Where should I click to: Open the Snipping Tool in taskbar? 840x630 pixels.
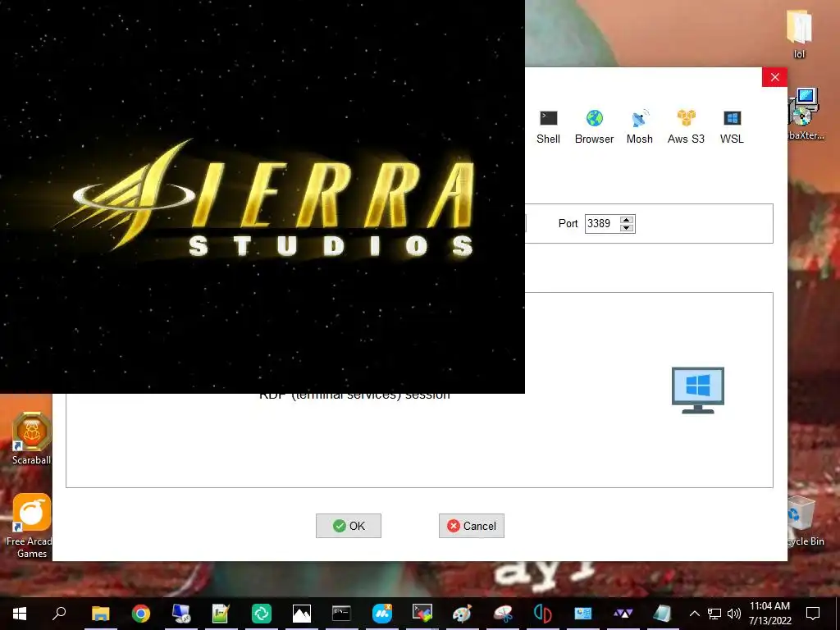click(503, 614)
